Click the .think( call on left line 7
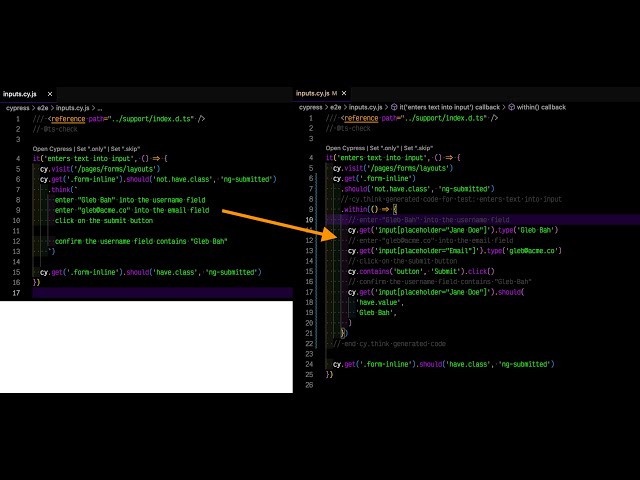Screen dimensions: 640x480 [x=62, y=189]
